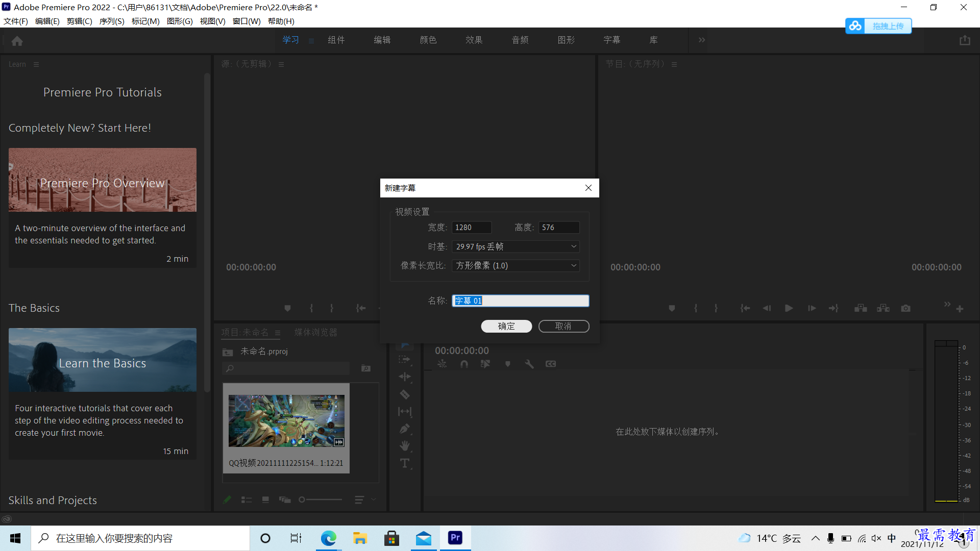Viewport: 980px width, 551px height.
Task: Expand workspace overflow chevrons
Action: [x=702, y=40]
